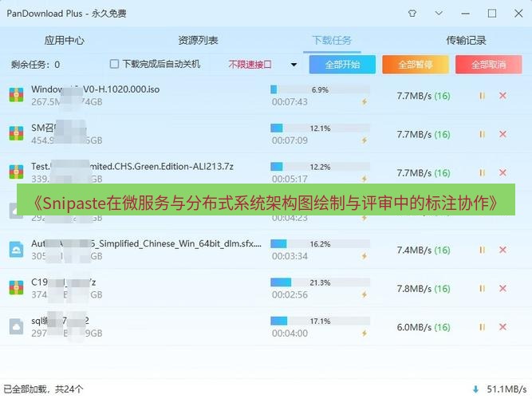
Task: Click the lightning icon for 00:04:00 task
Action: click(365, 333)
